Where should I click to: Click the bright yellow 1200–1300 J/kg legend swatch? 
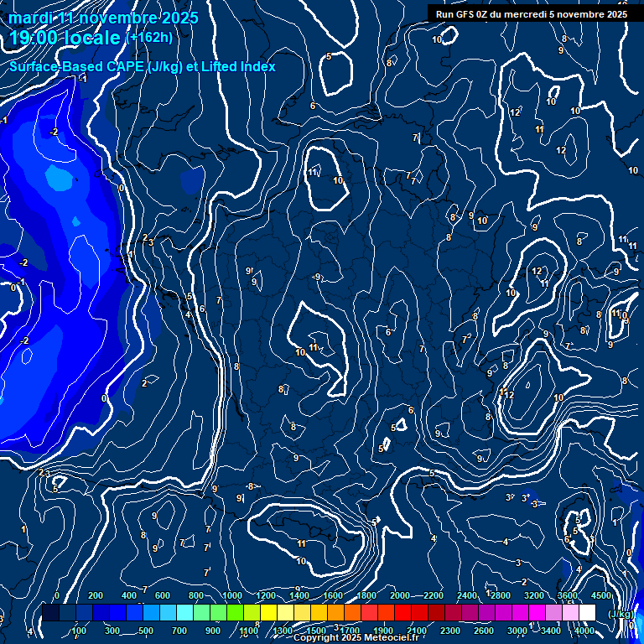pos(268,612)
